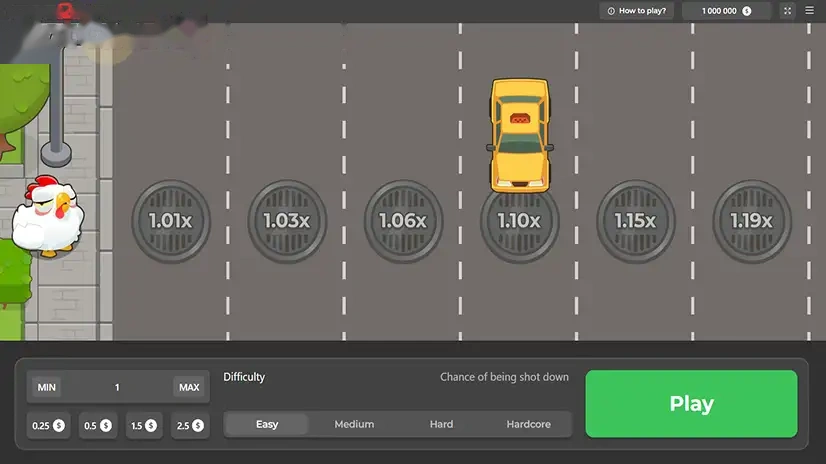Open the How to play? help
The image size is (826, 464).
(x=636, y=11)
